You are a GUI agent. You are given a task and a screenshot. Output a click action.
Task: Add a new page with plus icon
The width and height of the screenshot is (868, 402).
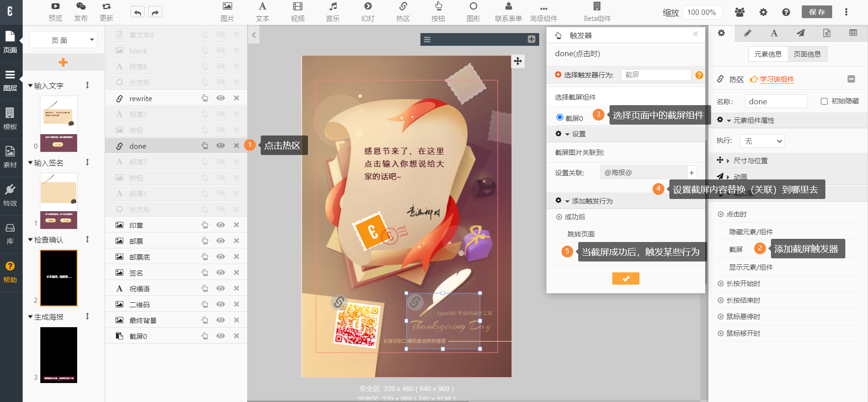(x=63, y=63)
